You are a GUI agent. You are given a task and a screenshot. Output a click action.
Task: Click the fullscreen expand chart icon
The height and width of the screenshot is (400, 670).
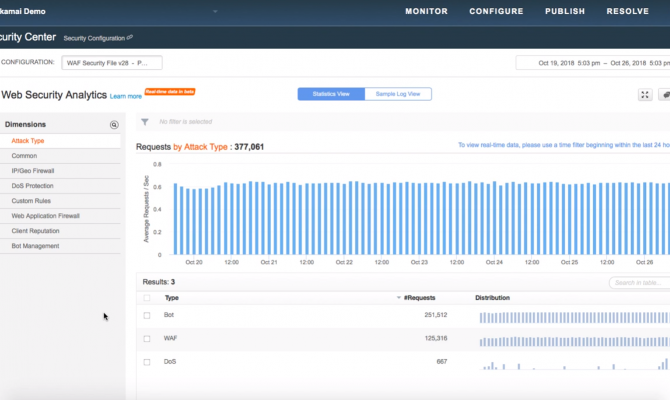pos(645,95)
